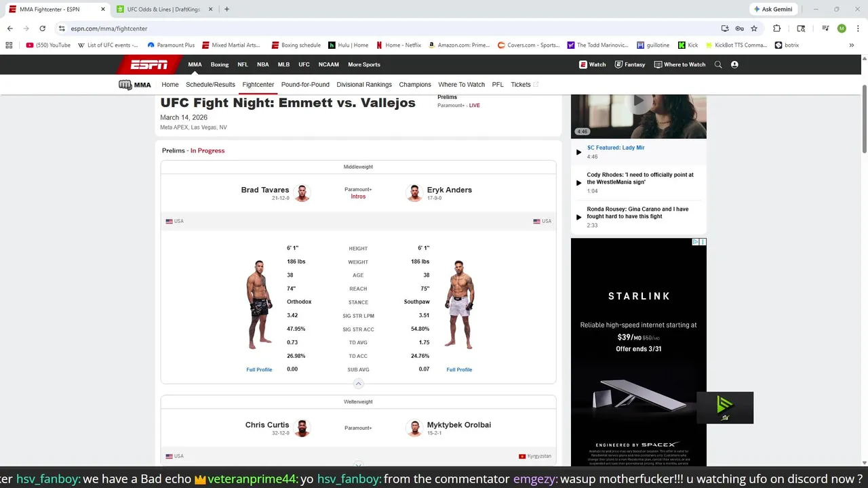This screenshot has width=868, height=488.
Task: Open Divisional Rankings tab
Action: tap(364, 85)
